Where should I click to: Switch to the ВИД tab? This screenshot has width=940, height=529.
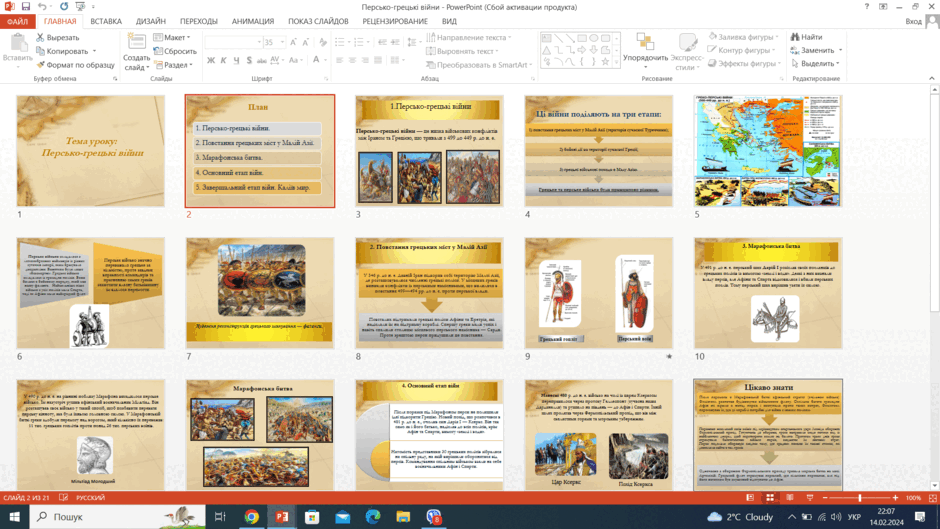[x=449, y=21]
